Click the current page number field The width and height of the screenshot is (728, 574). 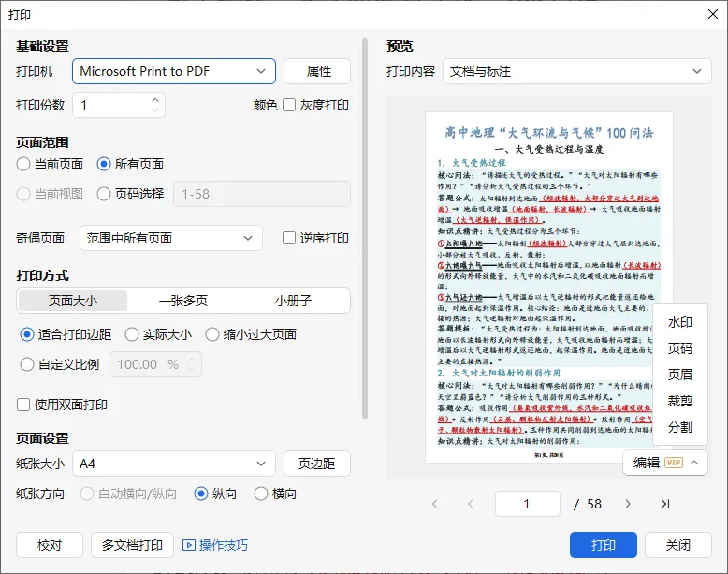pos(528,504)
